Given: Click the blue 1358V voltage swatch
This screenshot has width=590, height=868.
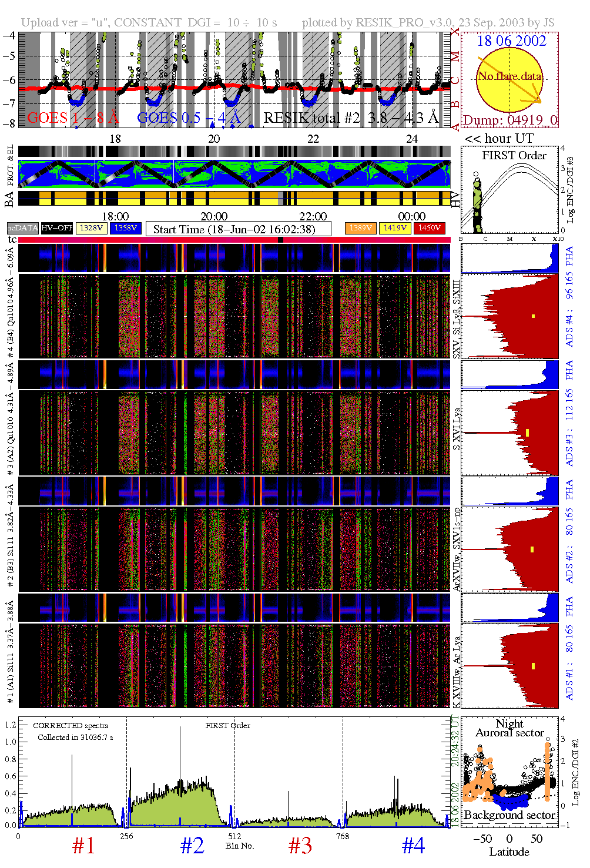Looking at the screenshot, I should (x=126, y=228).
